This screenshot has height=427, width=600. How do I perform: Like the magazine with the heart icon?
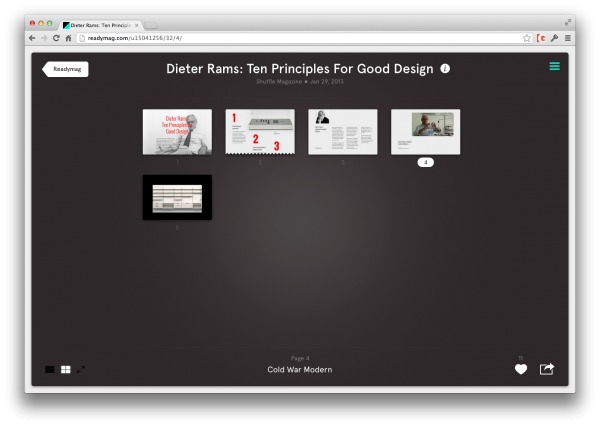tap(521, 369)
